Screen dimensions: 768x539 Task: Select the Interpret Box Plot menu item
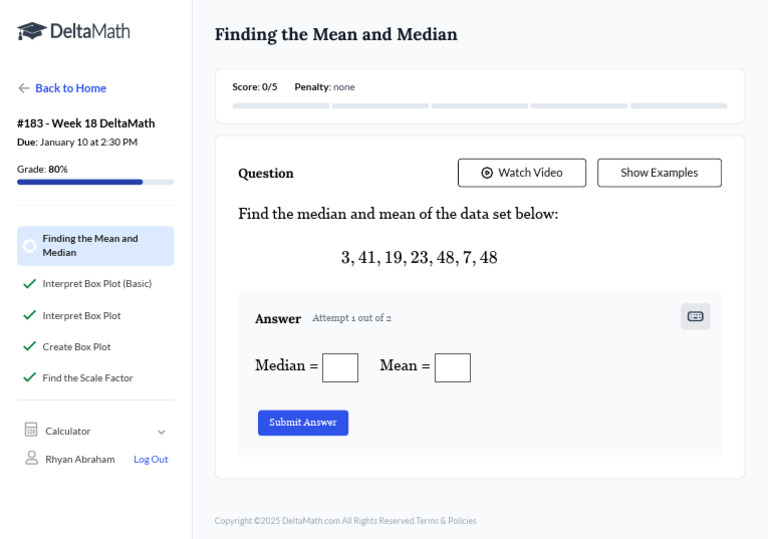point(81,316)
